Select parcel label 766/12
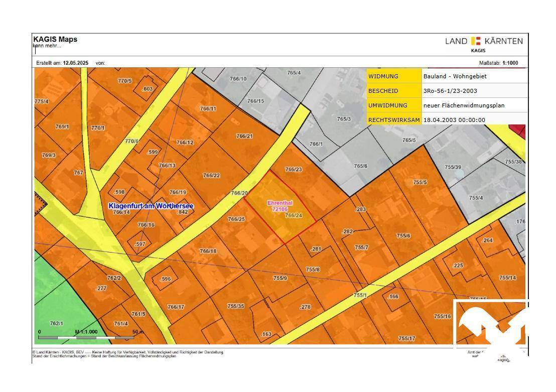The width and height of the screenshot is (556, 392). 185,143
